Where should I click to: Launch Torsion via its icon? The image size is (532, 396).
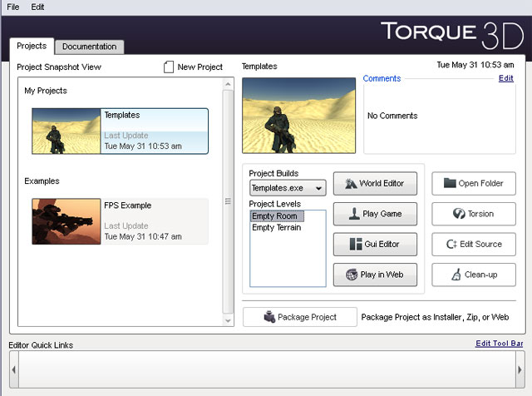(459, 214)
